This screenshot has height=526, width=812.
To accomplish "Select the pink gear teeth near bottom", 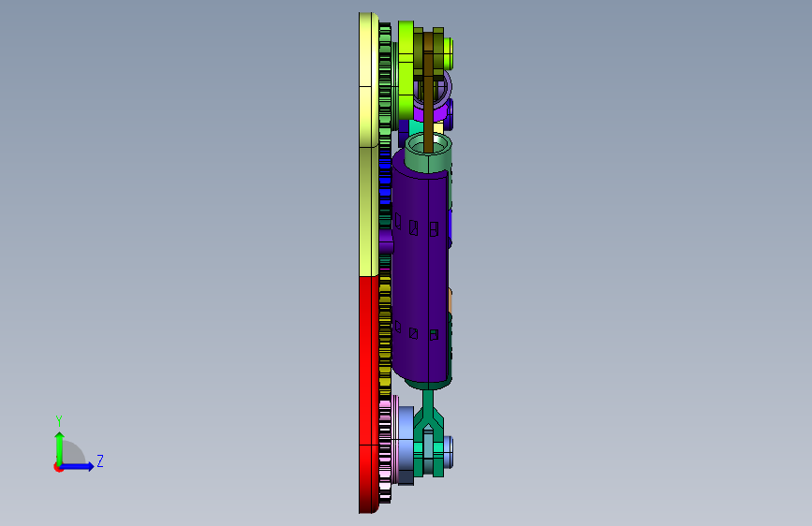I will pos(385,450).
